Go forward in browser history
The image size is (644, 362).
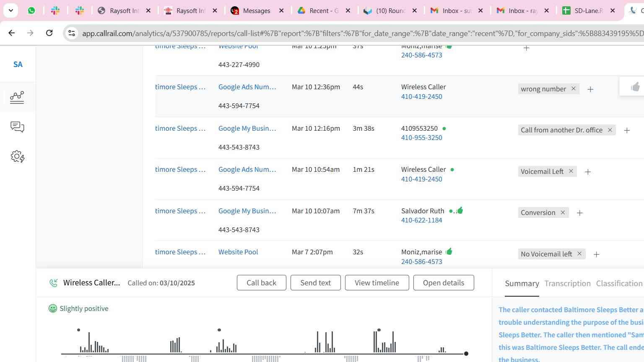coord(30,33)
